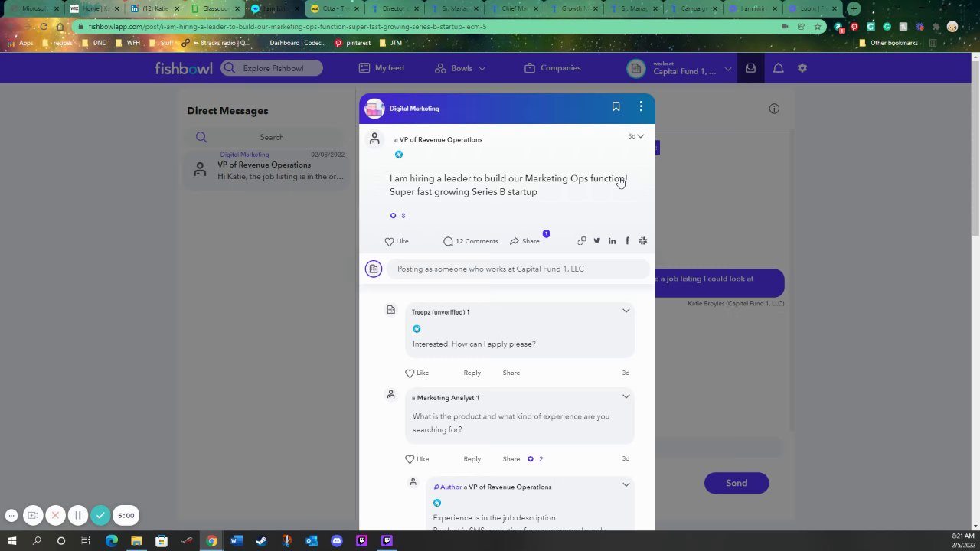Image resolution: width=980 pixels, height=551 pixels.
Task: Open Companies in the navigation
Action: [x=552, y=68]
